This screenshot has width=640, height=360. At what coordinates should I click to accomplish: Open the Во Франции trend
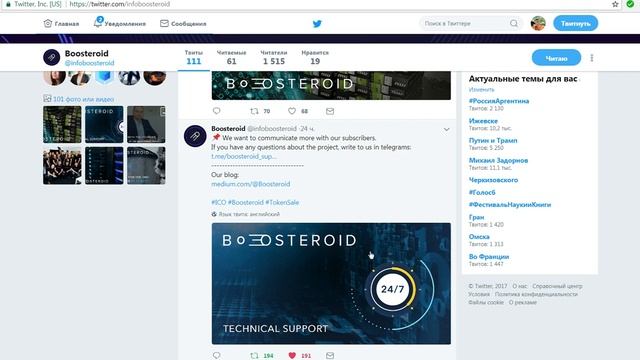click(489, 257)
